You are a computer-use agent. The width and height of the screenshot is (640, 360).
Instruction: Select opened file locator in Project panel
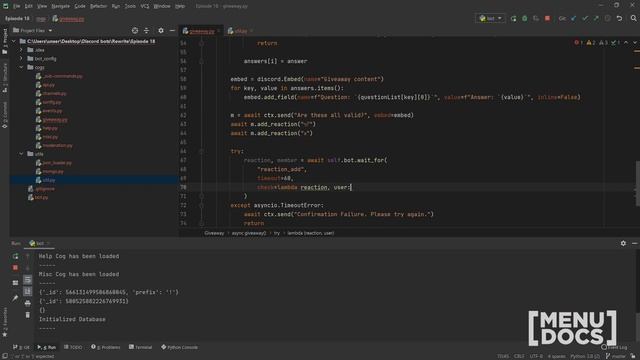pos(135,31)
